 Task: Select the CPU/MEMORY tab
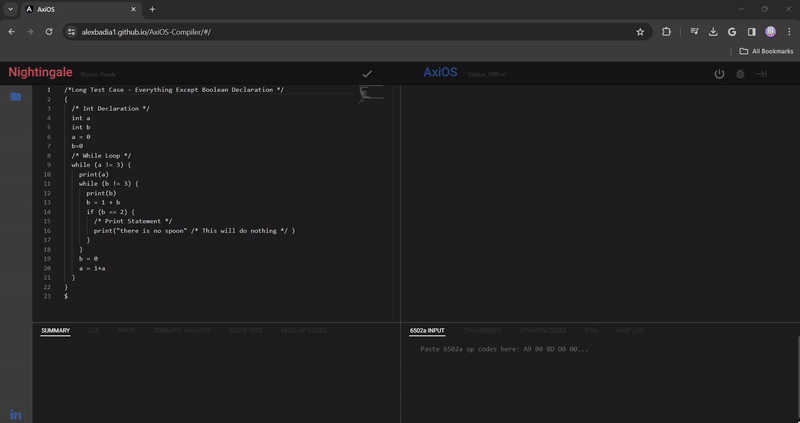pyautogui.click(x=482, y=331)
